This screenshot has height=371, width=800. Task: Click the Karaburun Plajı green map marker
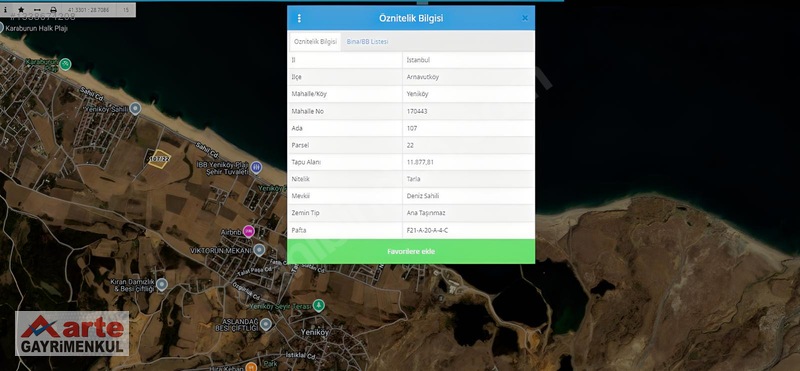tap(65, 64)
